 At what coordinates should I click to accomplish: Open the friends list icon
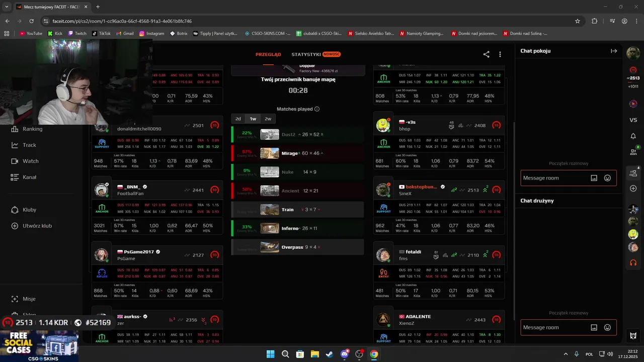point(633,152)
